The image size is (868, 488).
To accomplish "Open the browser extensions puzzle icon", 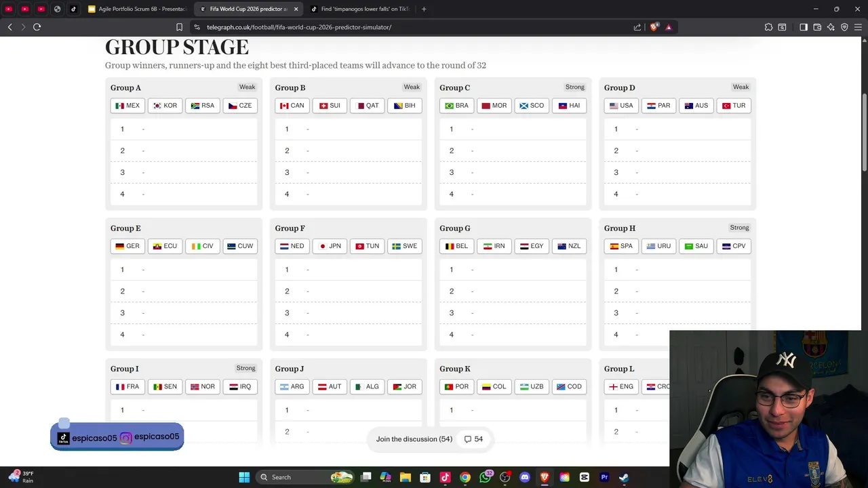I will coord(768,27).
